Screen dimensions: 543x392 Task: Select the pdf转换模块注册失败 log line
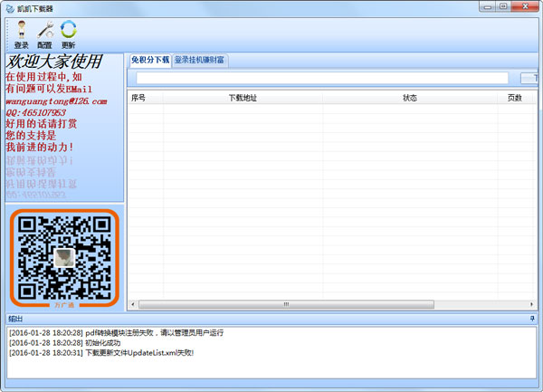pyautogui.click(x=117, y=333)
